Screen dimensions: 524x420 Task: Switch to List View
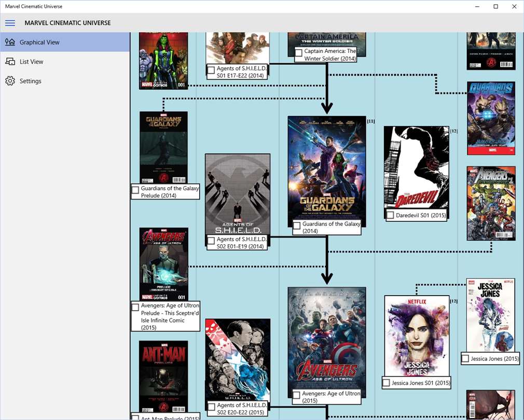click(x=65, y=61)
